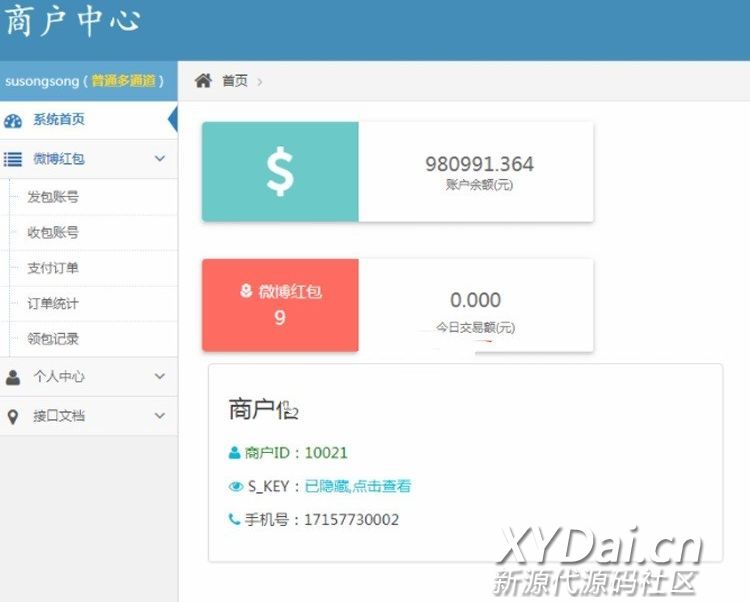Open 领包记录 submenu item
The width and height of the screenshot is (750, 602).
point(53,339)
